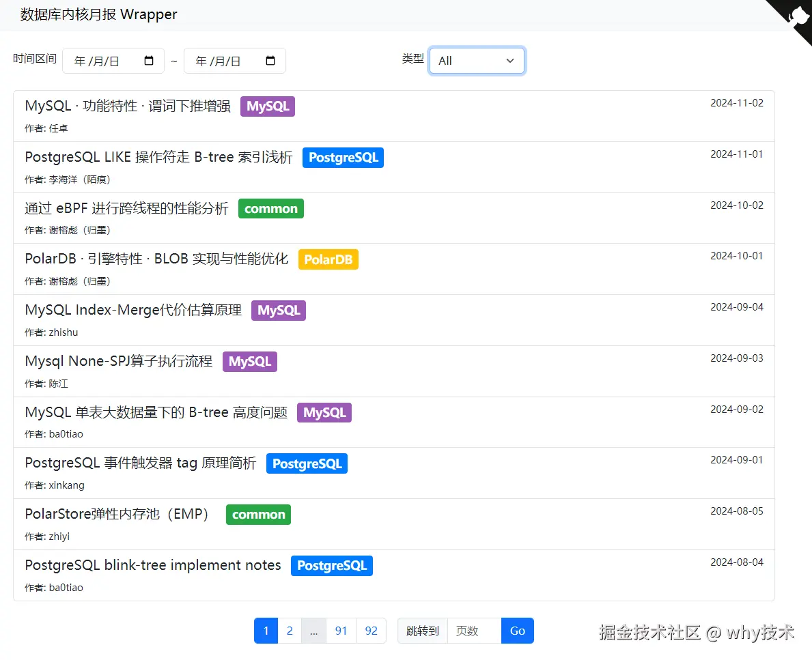The width and height of the screenshot is (812, 660).
Task: Click author text 作者: 任卓
Action: tap(46, 128)
